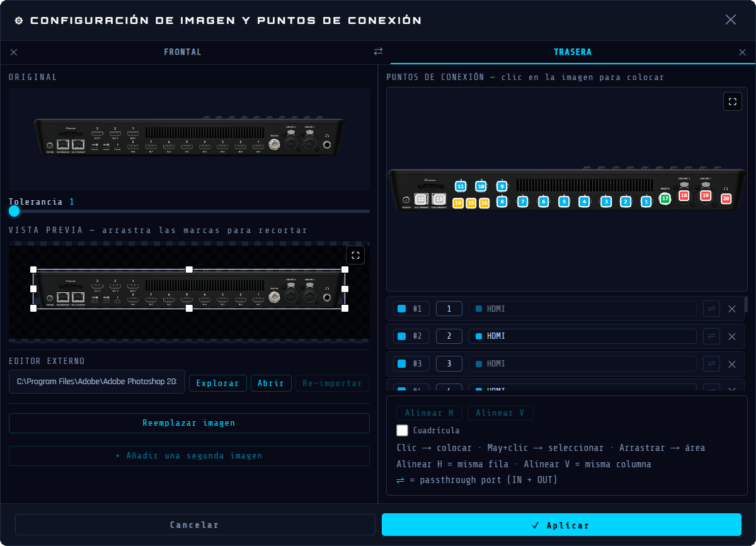Swap the Frontal and Trasera images
This screenshot has width=756, height=546.
pos(378,52)
